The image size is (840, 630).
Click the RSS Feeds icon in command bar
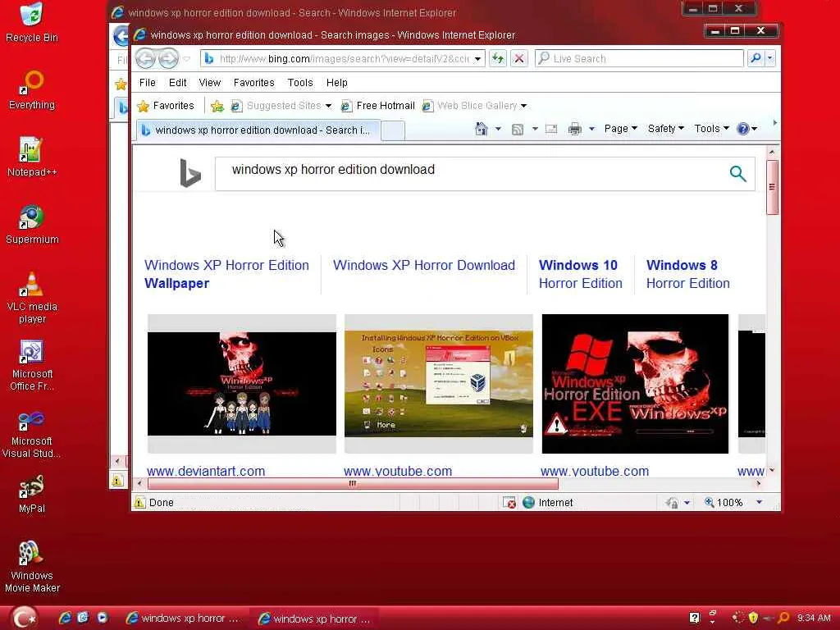pyautogui.click(x=518, y=129)
